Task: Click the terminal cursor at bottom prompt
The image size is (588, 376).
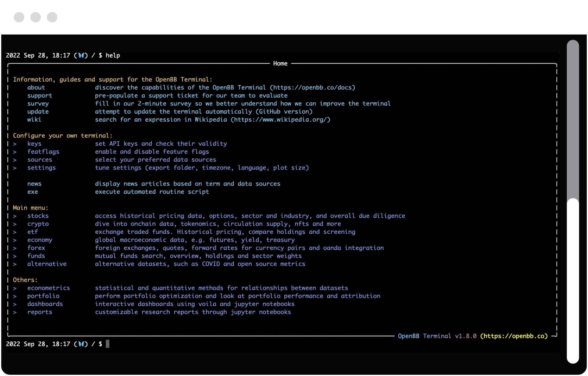Action: pos(107,344)
